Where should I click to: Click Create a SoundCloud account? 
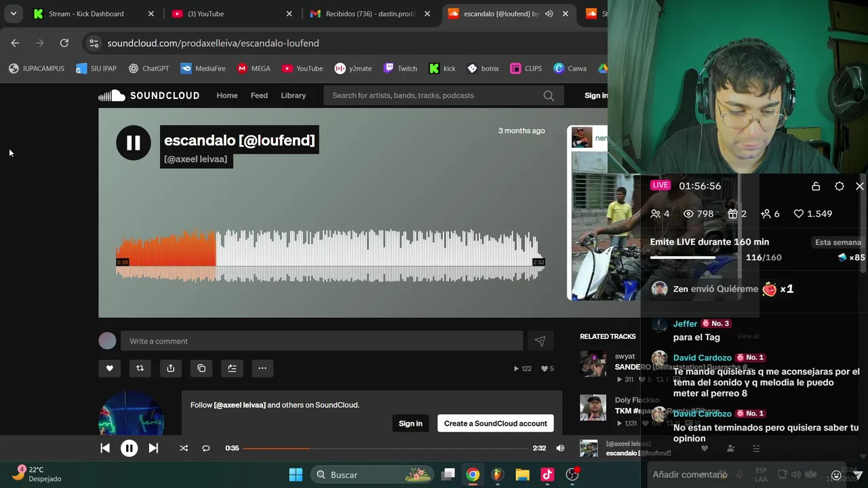[x=496, y=424]
